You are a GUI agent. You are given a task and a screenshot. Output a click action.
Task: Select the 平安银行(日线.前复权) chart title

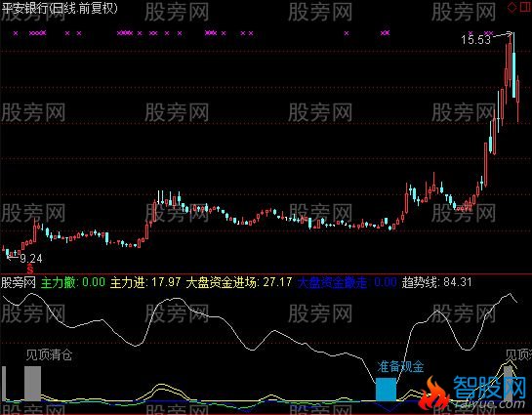[60, 9]
